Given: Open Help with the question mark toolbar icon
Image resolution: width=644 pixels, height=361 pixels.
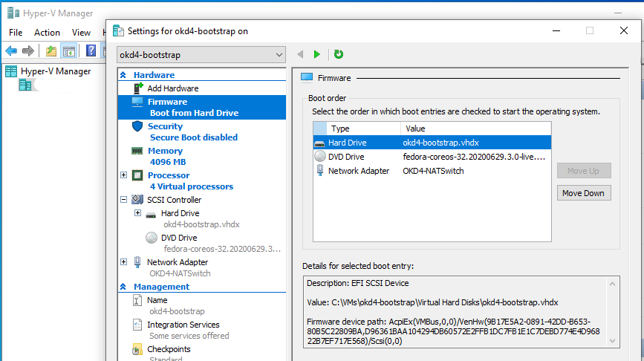Looking at the screenshot, I should [x=91, y=51].
